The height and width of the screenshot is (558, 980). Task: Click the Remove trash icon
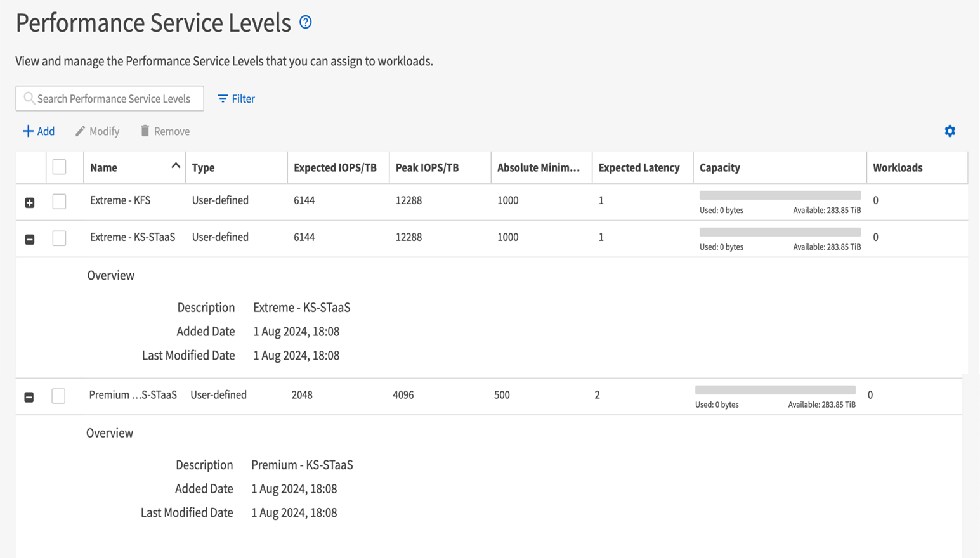(x=145, y=131)
